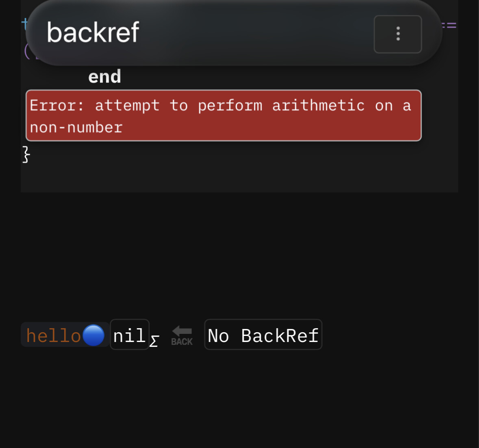Click the sigma subscript symbol
This screenshot has height=448, width=479.
(x=154, y=341)
